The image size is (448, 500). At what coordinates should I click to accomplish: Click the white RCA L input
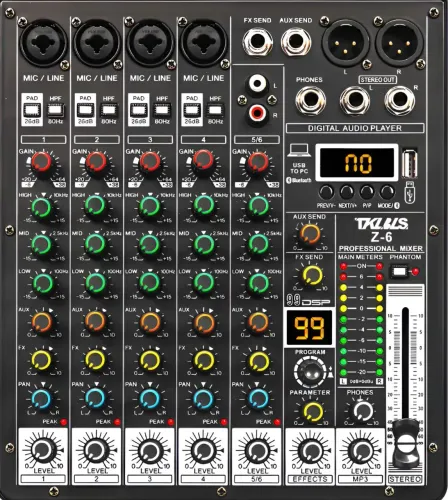click(258, 83)
